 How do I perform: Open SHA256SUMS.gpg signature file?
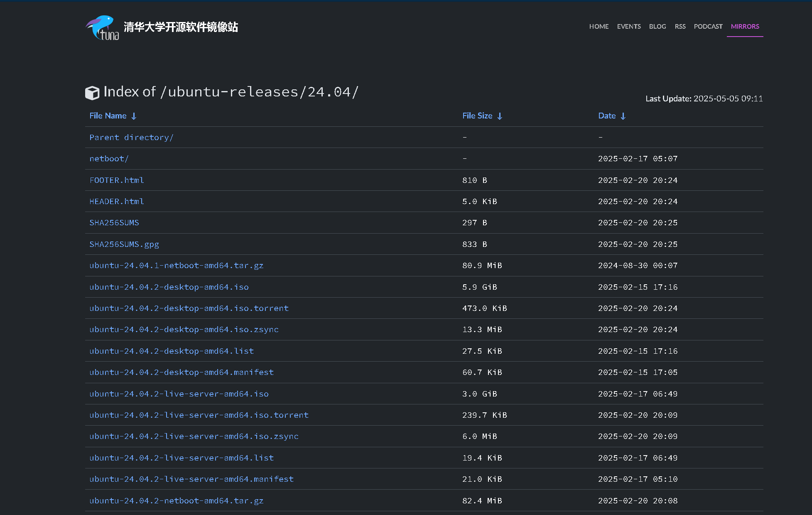[x=124, y=244]
